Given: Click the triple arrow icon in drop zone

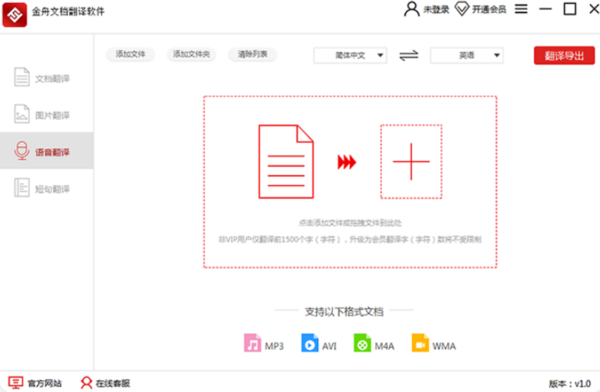Looking at the screenshot, I should (x=347, y=162).
